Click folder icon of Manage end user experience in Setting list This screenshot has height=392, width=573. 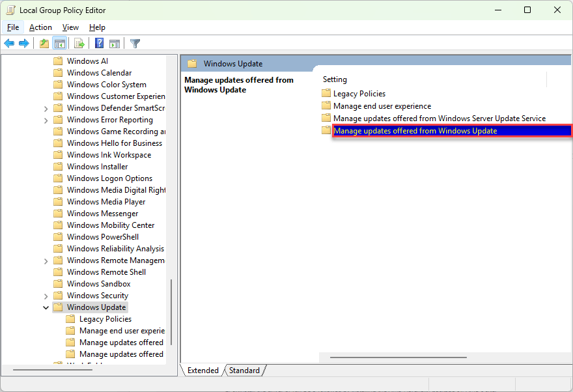pos(326,105)
